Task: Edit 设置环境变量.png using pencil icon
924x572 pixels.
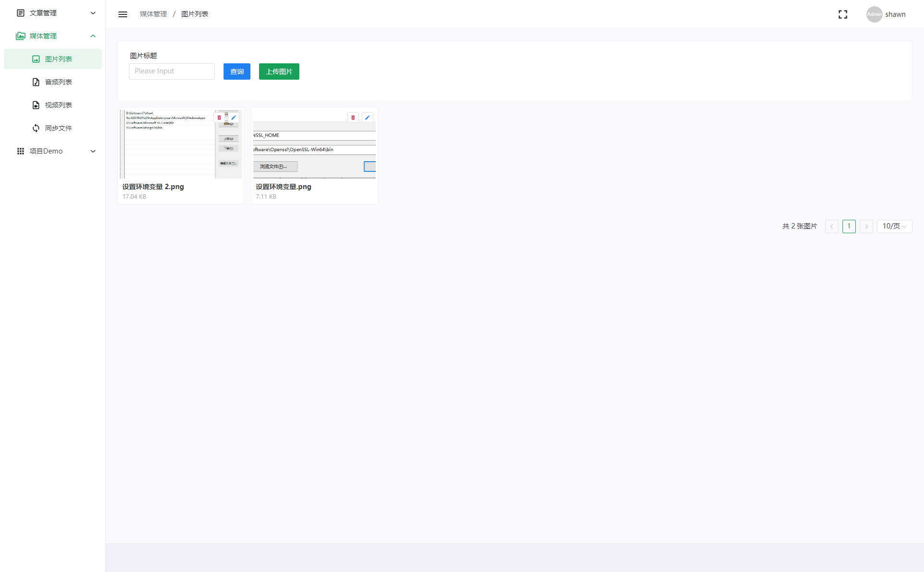Action: coord(367,118)
